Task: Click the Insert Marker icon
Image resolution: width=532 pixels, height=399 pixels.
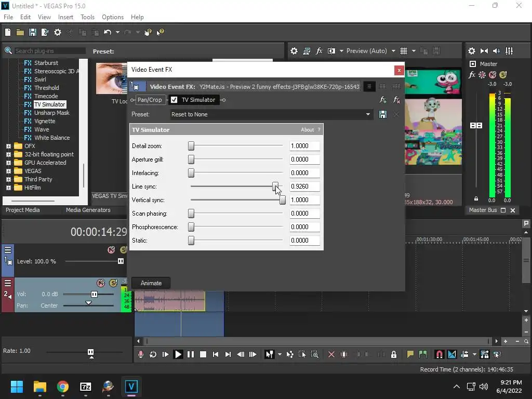Action: click(x=410, y=354)
